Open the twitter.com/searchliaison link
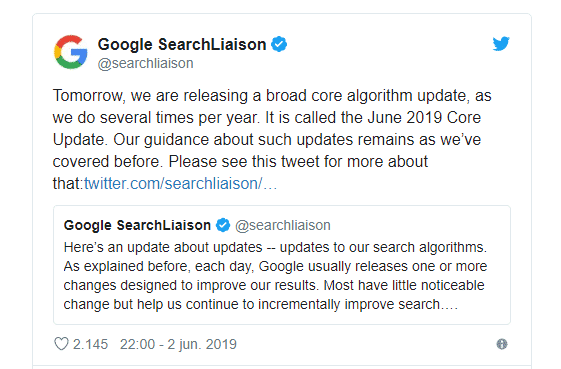 pos(180,184)
